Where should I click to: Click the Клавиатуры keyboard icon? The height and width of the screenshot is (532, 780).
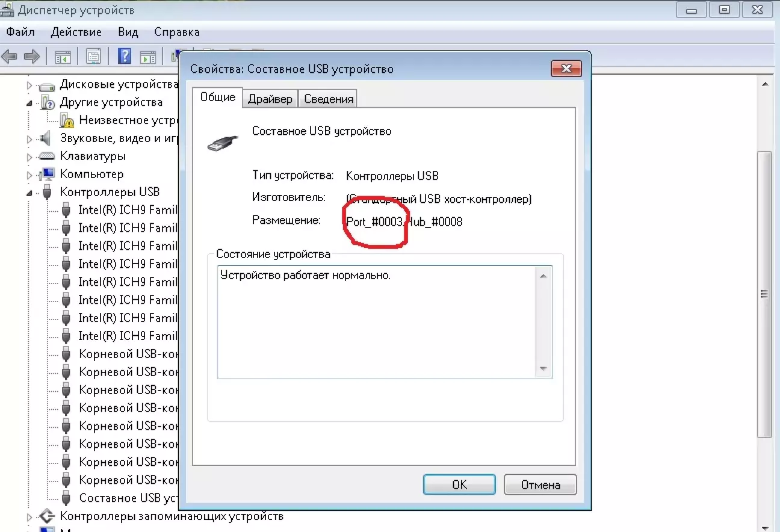[x=46, y=156]
